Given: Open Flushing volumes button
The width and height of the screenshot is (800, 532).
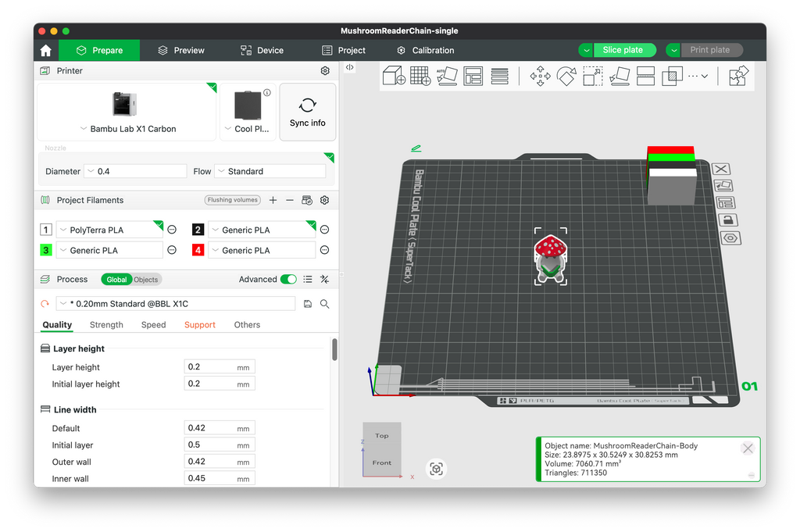Looking at the screenshot, I should pyautogui.click(x=233, y=200).
